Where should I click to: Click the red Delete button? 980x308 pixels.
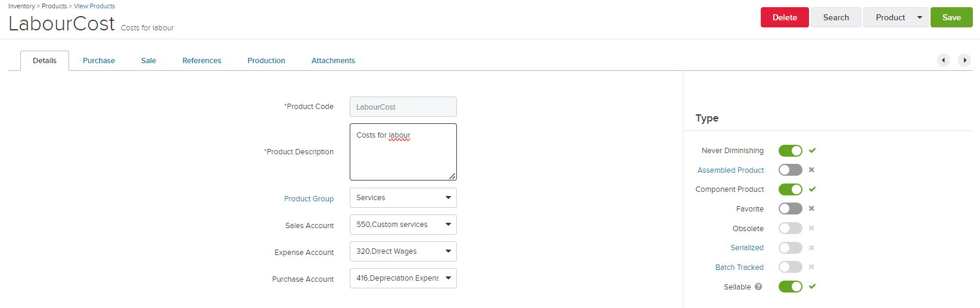(785, 17)
